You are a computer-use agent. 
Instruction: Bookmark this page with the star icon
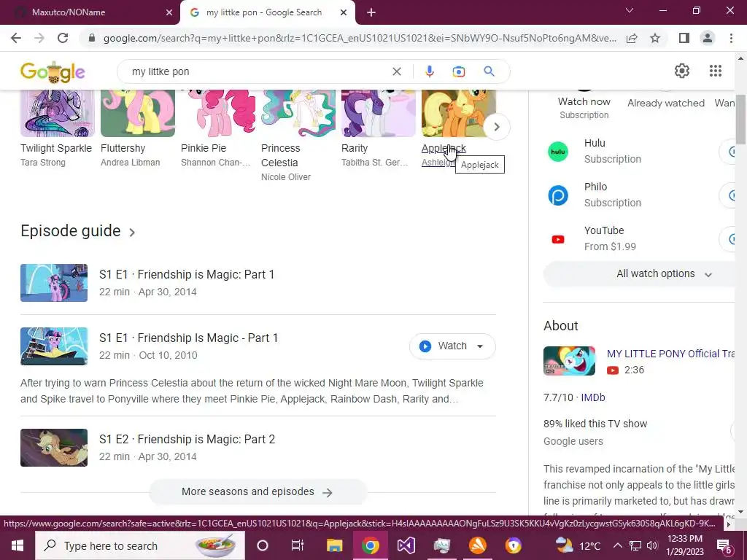[655, 38]
